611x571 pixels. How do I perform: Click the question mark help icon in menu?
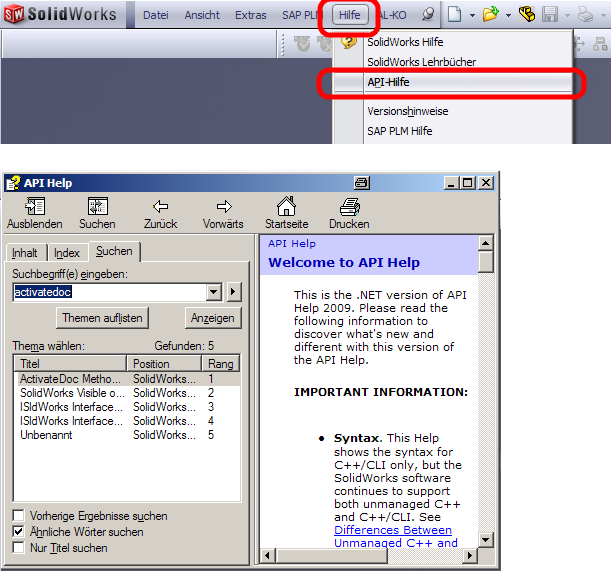point(348,41)
